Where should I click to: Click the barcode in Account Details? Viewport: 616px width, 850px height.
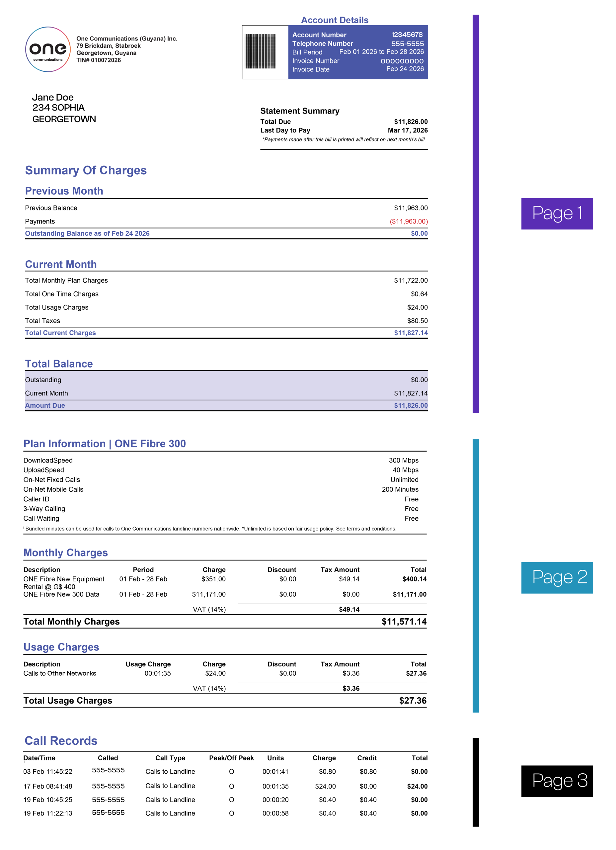pos(260,51)
